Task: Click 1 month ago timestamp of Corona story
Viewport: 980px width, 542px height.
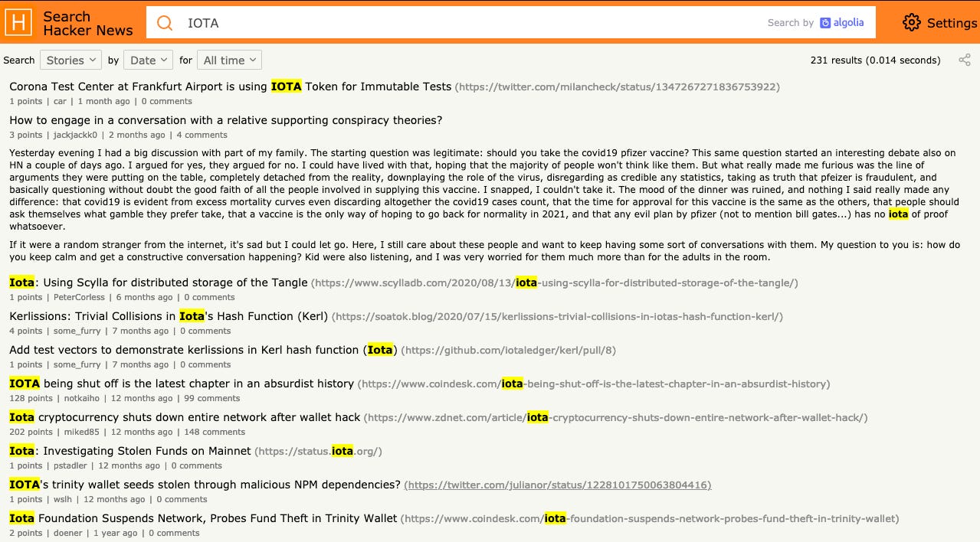Action: (104, 101)
